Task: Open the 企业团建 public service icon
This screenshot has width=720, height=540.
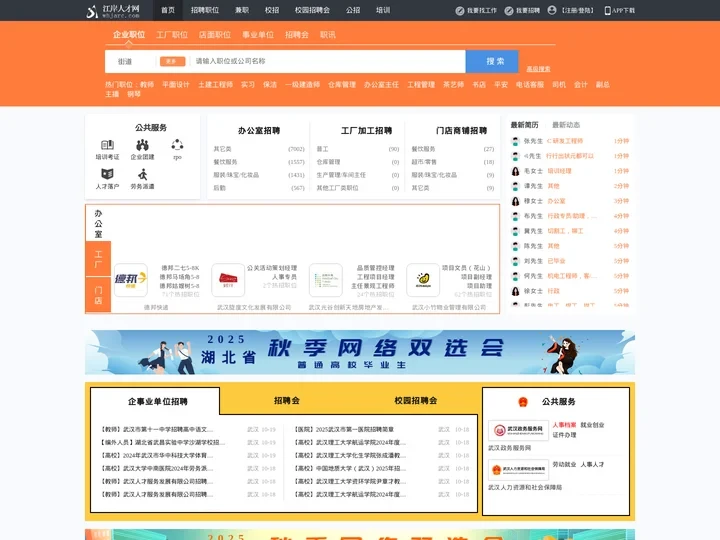Action: (142, 145)
